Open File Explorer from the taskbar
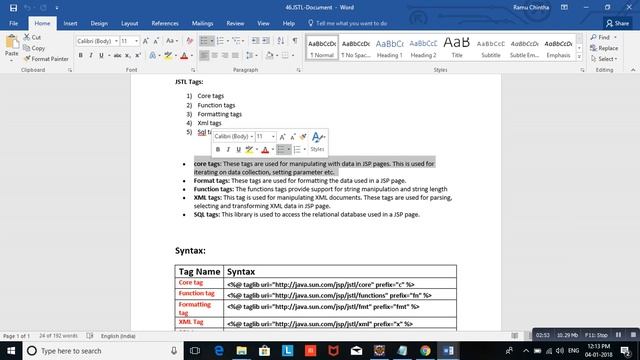 pyautogui.click(x=242, y=351)
